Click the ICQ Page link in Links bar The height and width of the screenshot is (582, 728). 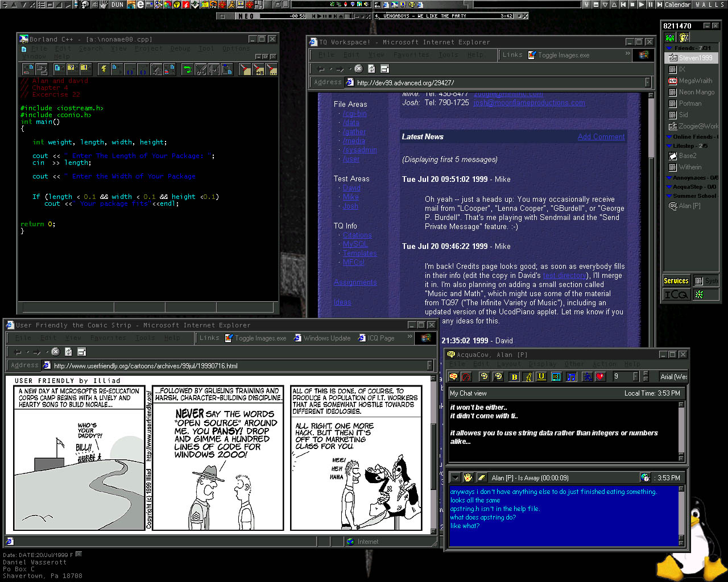(x=376, y=338)
